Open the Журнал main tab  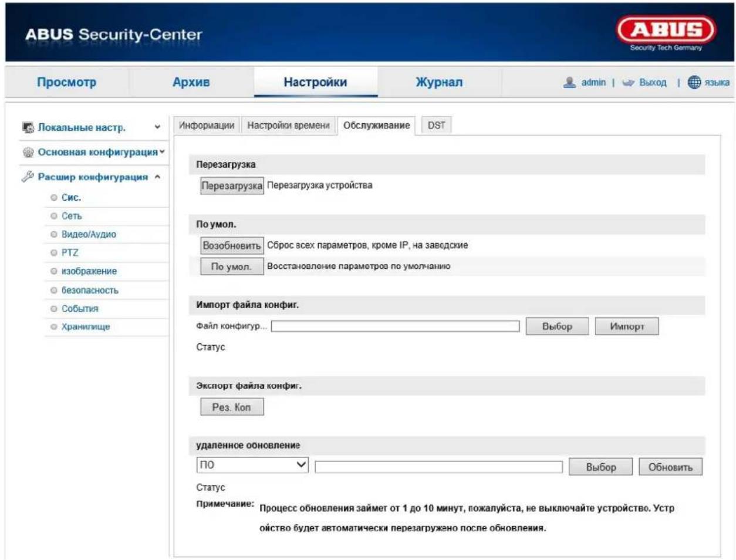(439, 82)
